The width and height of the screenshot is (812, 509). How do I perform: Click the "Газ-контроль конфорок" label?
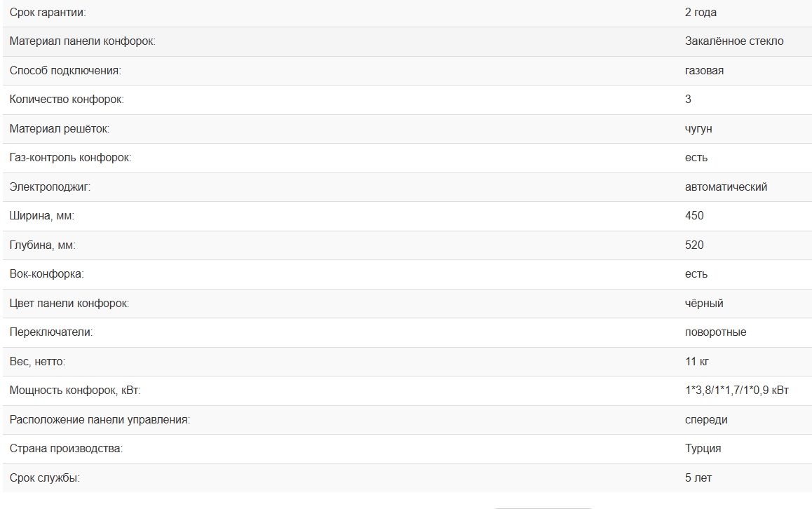coord(70,158)
